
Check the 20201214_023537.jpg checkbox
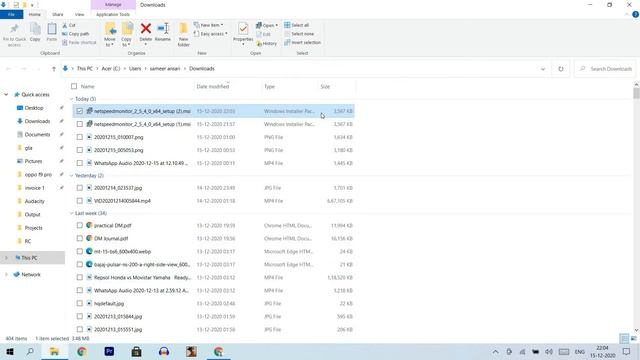(80, 188)
